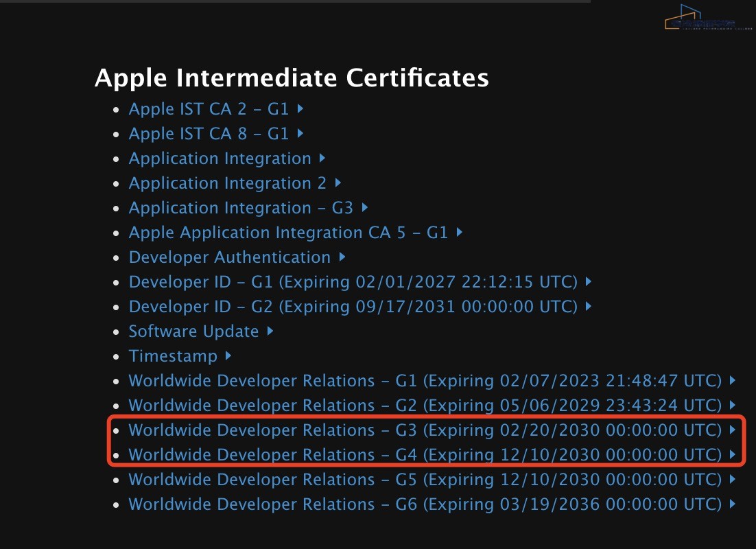Click the arrow after Application Integration – G3

(x=365, y=207)
